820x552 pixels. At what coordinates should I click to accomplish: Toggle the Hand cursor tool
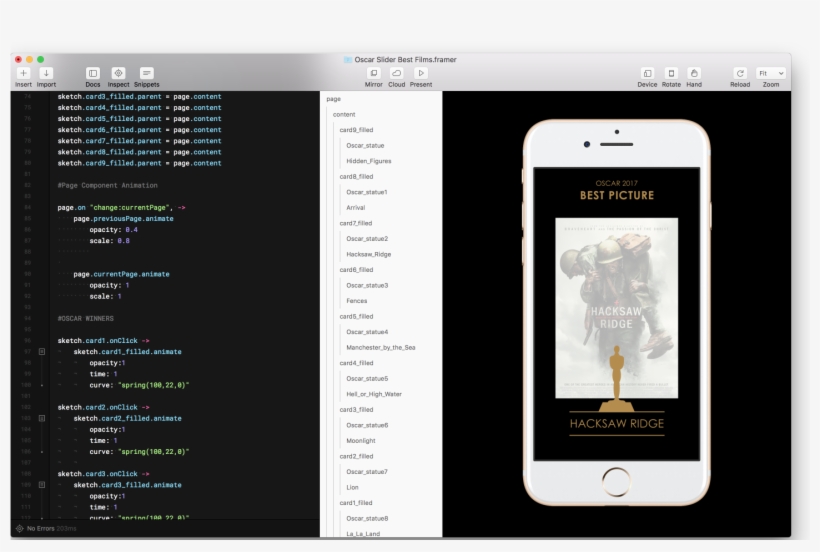point(694,74)
